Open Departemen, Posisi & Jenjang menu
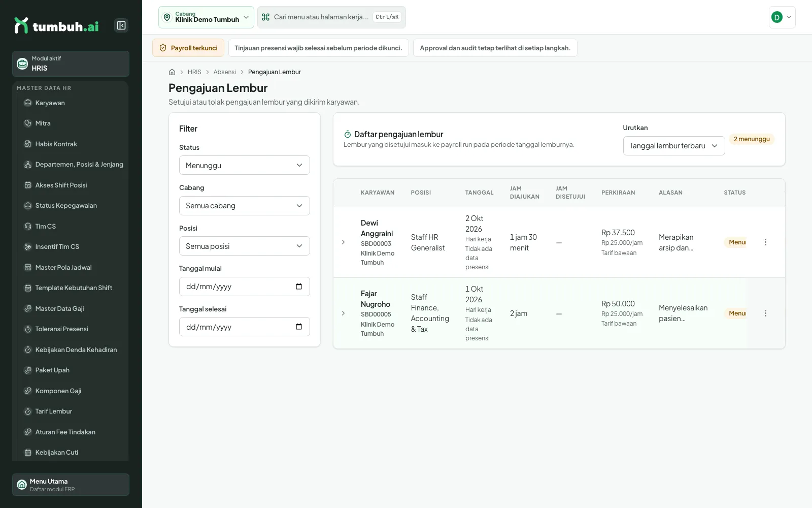The width and height of the screenshot is (812, 508). [x=74, y=165]
